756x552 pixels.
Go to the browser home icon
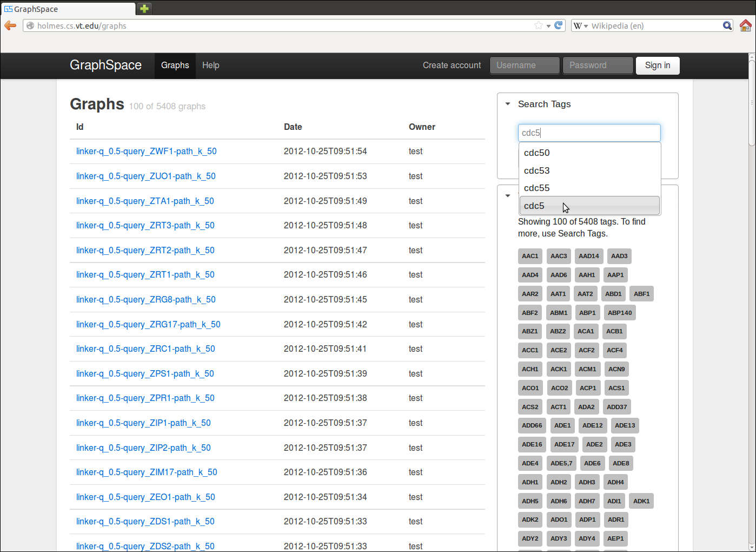coord(746,25)
